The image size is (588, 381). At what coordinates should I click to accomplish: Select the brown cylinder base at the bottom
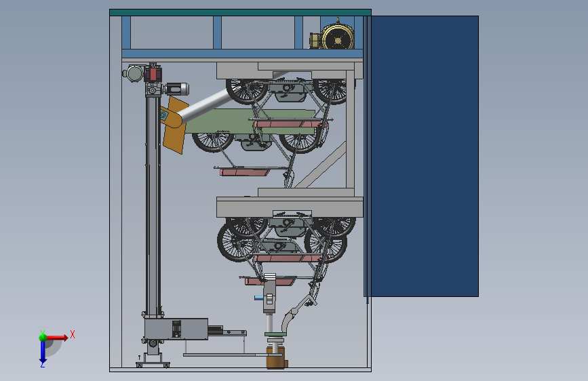276,358
